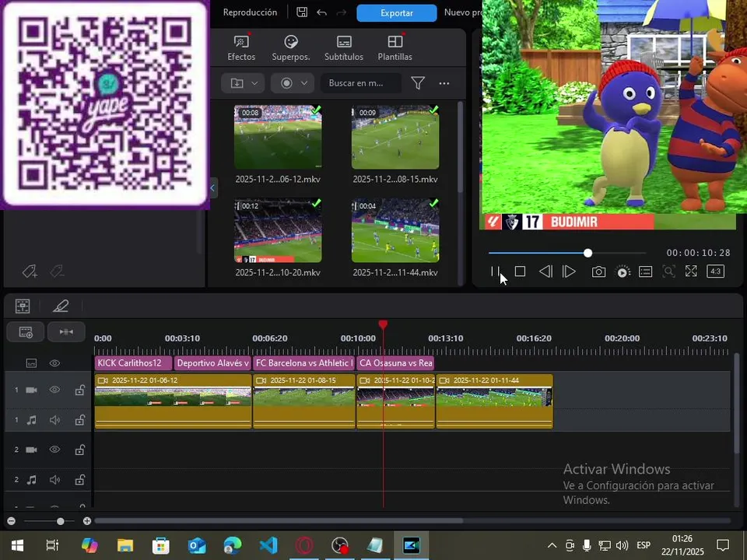Click the add tag icon
This screenshot has width=747, height=560.
[30, 271]
